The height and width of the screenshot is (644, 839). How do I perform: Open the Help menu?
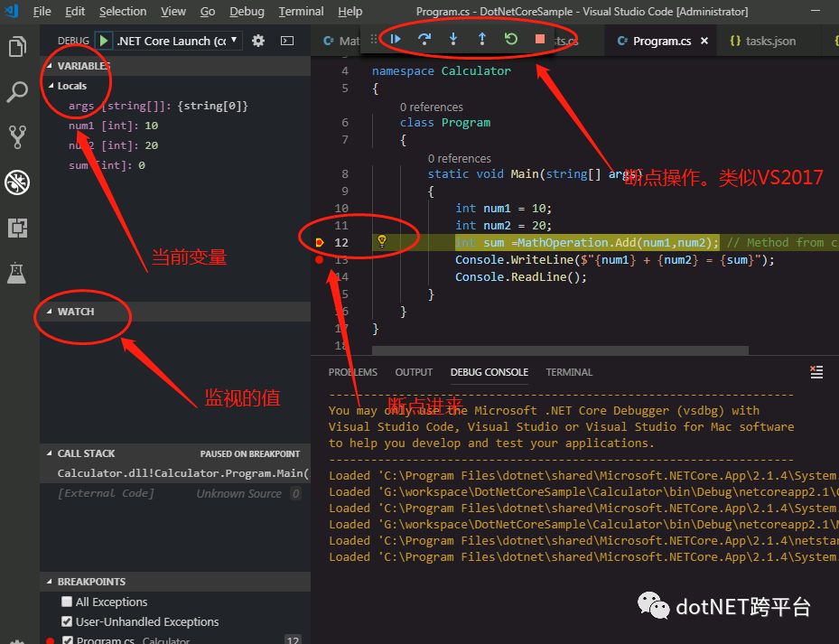click(350, 11)
